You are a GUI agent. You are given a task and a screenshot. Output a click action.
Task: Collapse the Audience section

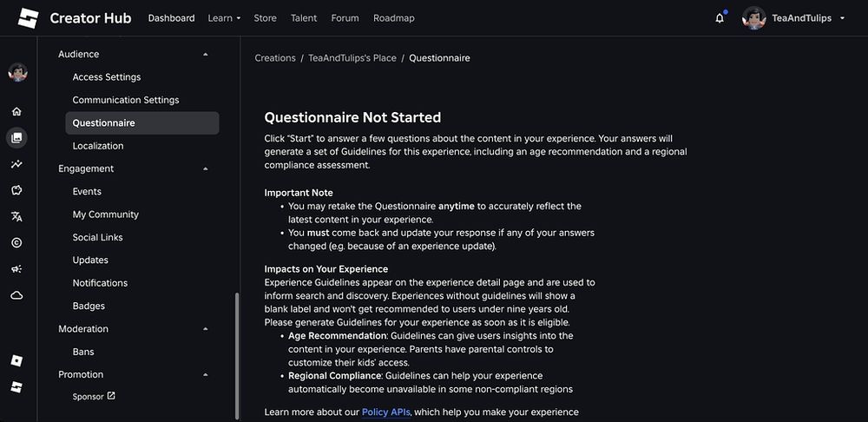pyautogui.click(x=206, y=55)
